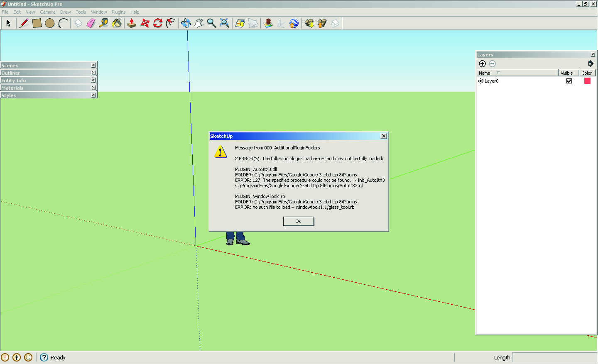The height and width of the screenshot is (364, 598).
Task: Select the Circle tool
Action: coord(50,23)
